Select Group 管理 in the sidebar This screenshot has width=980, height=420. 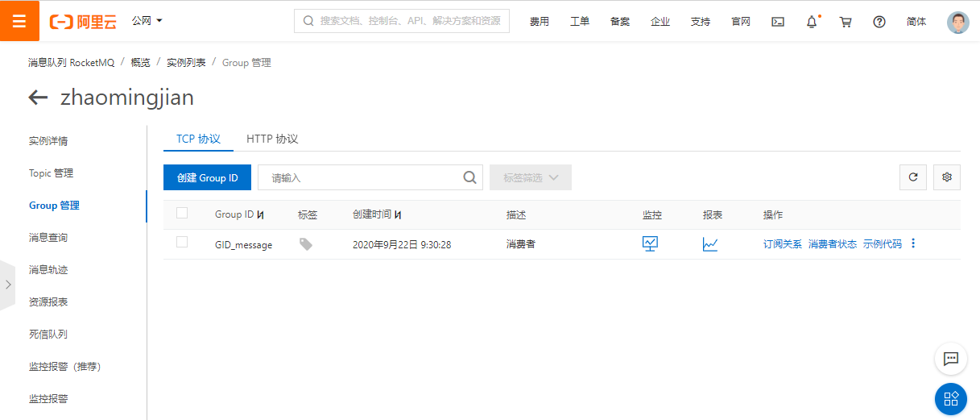54,206
